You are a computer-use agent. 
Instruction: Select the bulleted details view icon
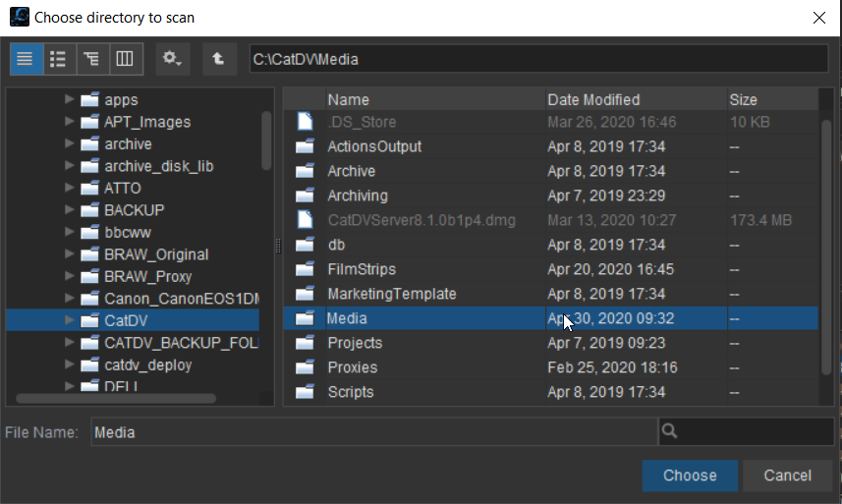click(58, 59)
